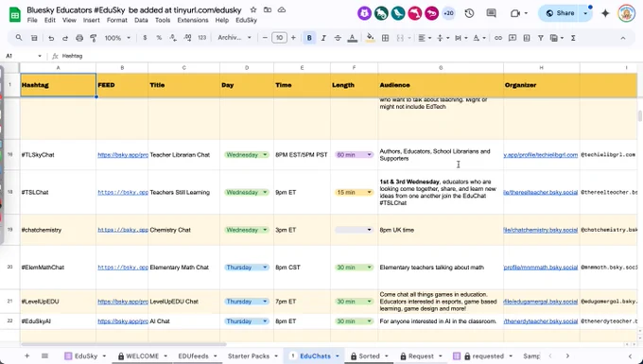
Task: Open the name box dropdown arrow
Action: [40, 56]
